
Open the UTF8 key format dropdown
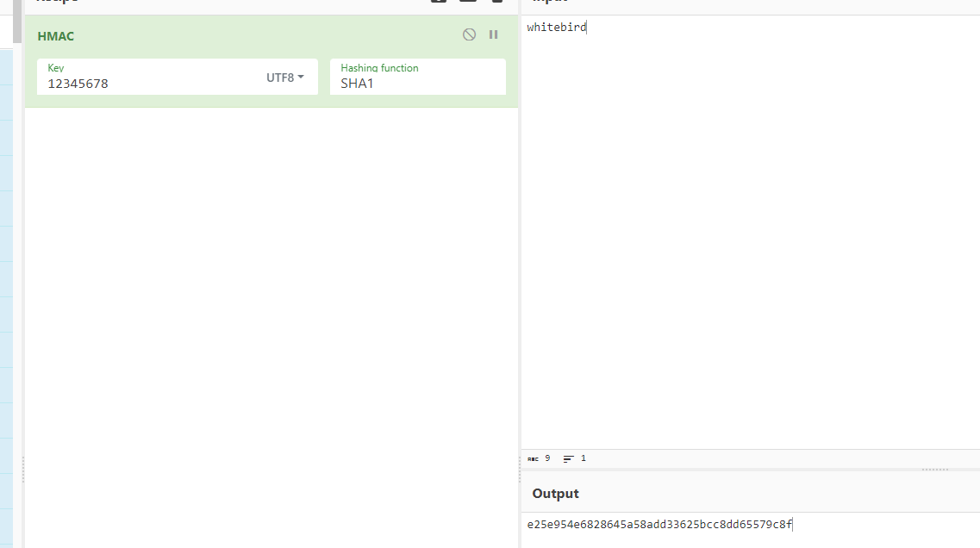click(x=285, y=78)
